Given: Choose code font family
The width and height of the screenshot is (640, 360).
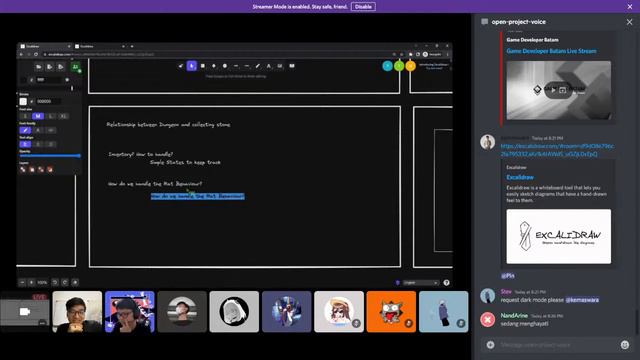Looking at the screenshot, I should point(51,130).
